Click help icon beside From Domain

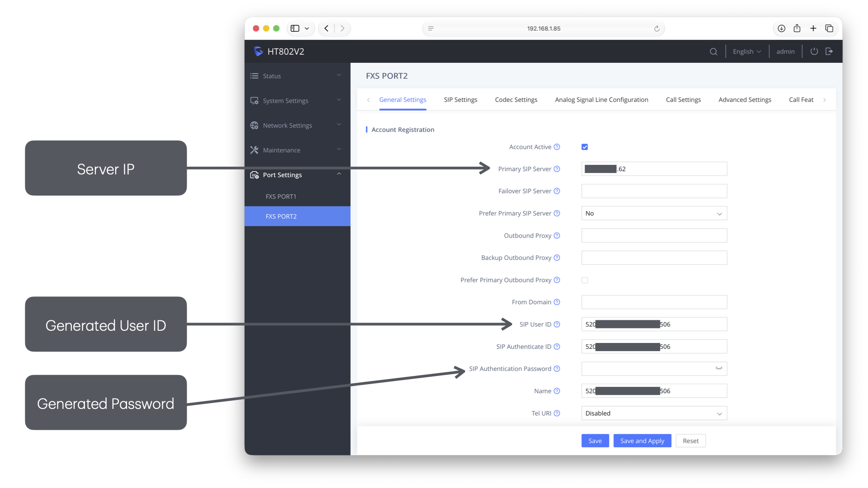click(557, 302)
